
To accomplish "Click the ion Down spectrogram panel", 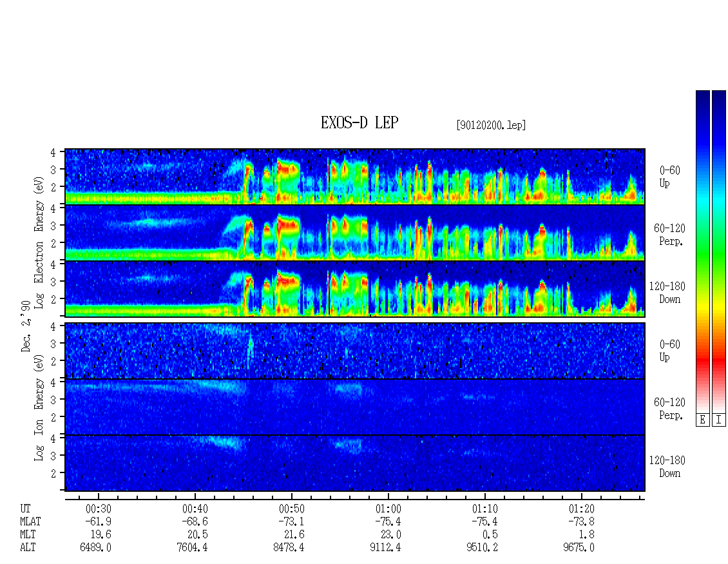I will pyautogui.click(x=355, y=463).
